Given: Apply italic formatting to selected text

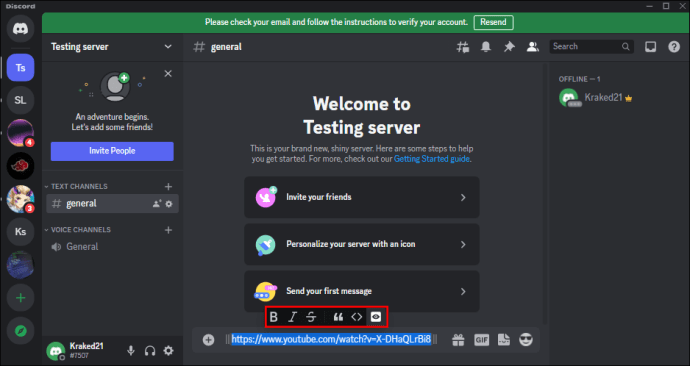Looking at the screenshot, I should click(x=292, y=317).
